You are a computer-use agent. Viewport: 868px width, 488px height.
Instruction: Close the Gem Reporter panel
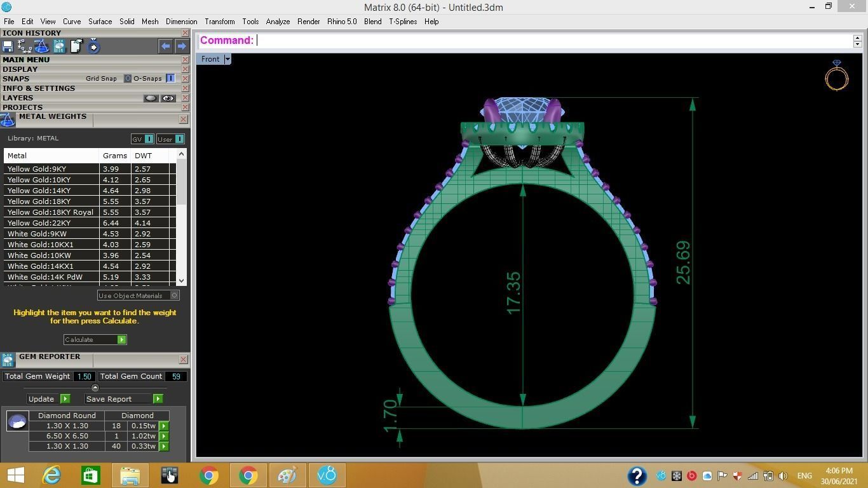(x=183, y=360)
